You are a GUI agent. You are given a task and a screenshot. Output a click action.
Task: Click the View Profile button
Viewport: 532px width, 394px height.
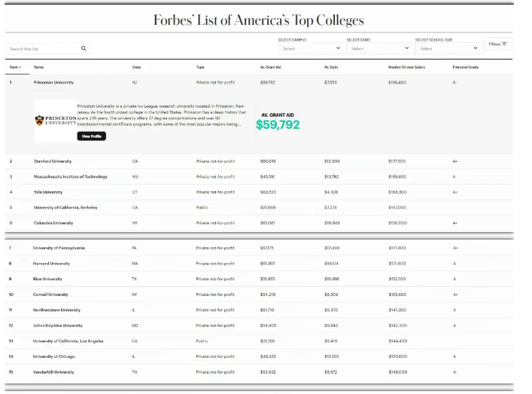pos(92,136)
